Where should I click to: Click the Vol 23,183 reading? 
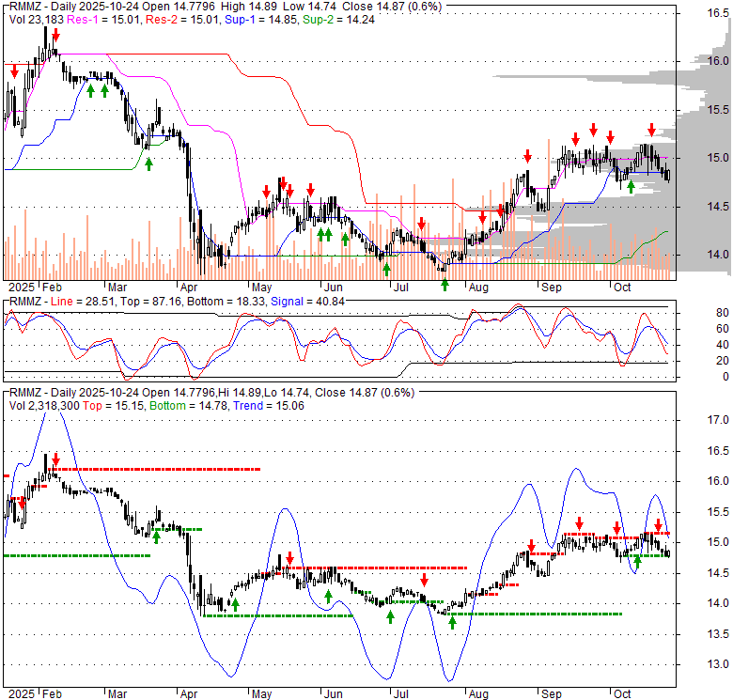[37, 20]
